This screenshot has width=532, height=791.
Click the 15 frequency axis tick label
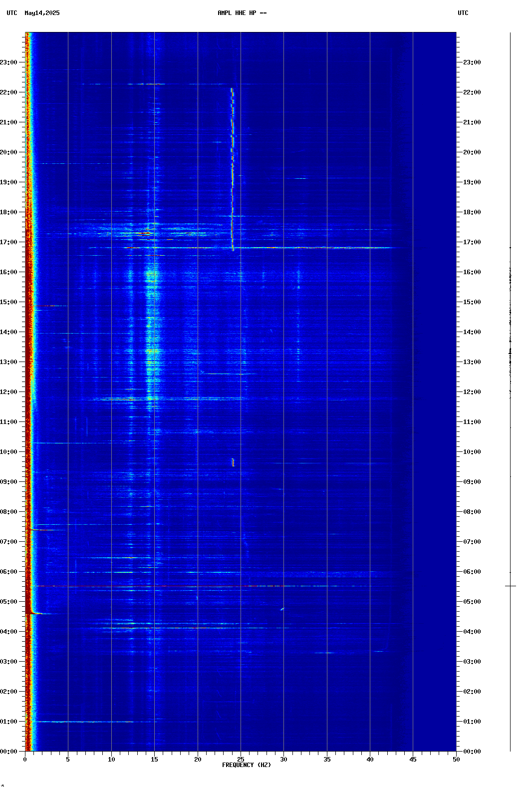154,759
